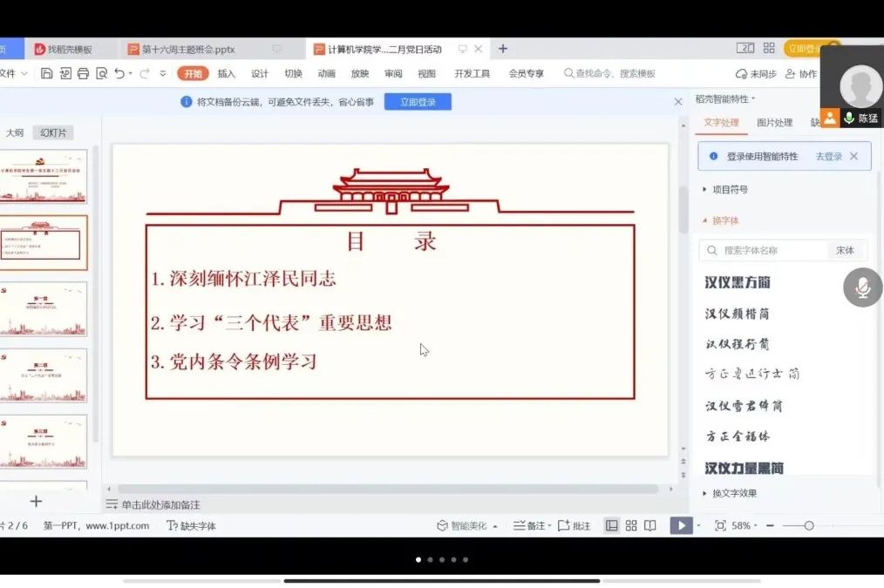This screenshot has height=588, width=884.
Task: Open the 审阅 ribbon tab
Action: pos(392,73)
